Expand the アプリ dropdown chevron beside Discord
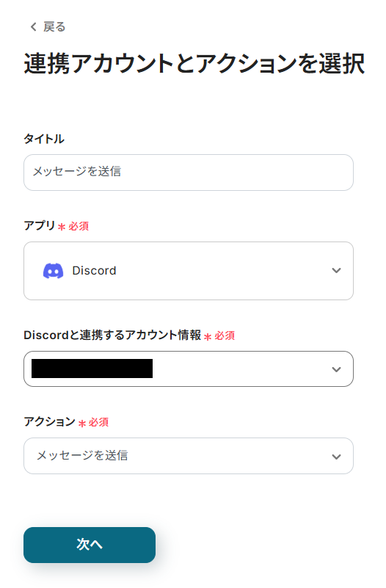This screenshot has height=588, width=386. click(x=337, y=270)
